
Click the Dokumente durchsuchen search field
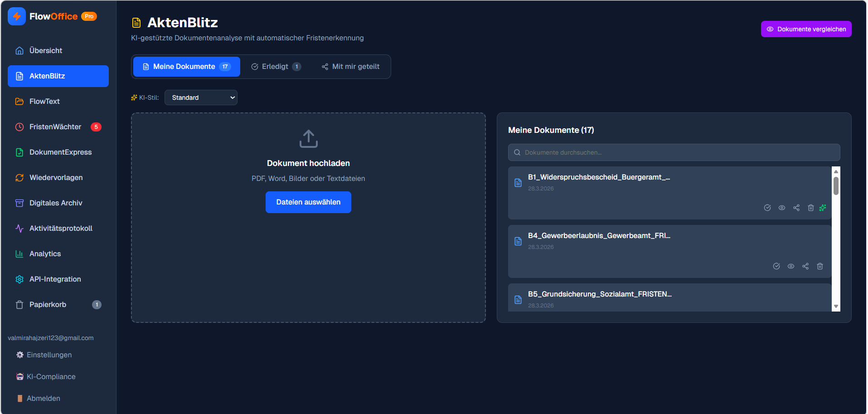tap(674, 152)
